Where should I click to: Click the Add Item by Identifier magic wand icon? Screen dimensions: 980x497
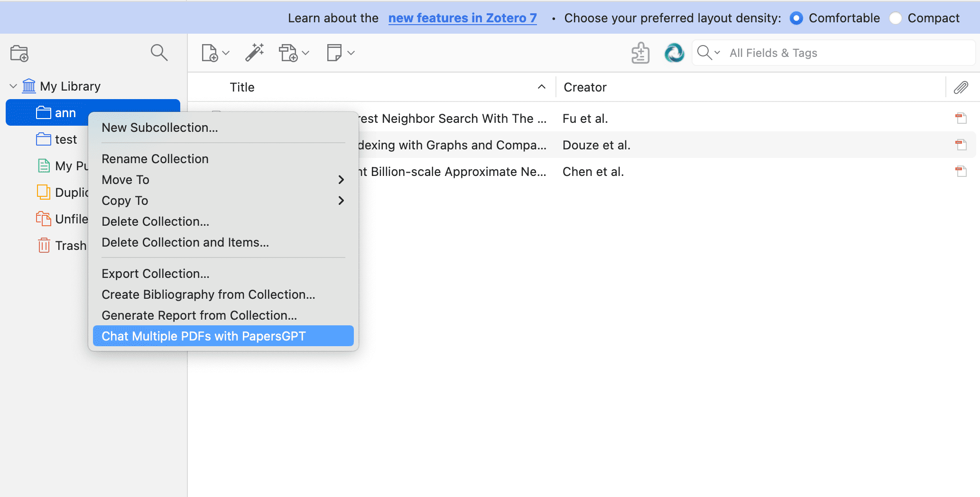(255, 53)
